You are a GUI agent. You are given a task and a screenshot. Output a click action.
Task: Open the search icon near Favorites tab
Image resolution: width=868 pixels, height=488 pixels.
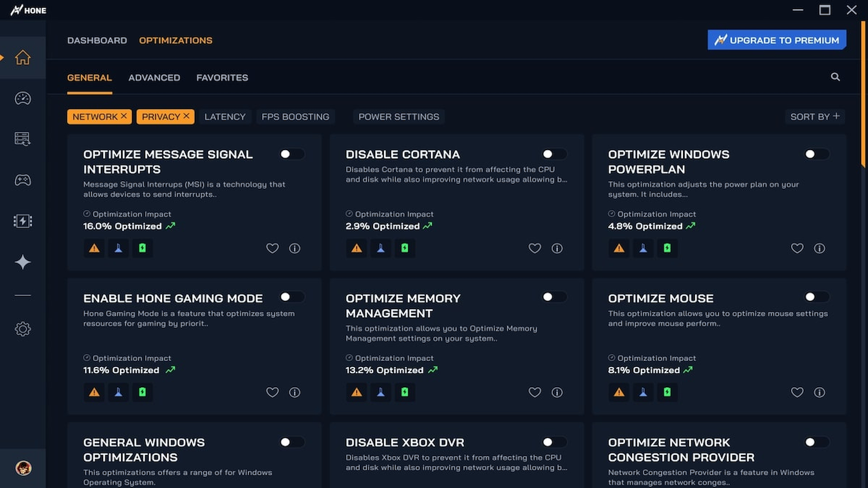tap(835, 77)
